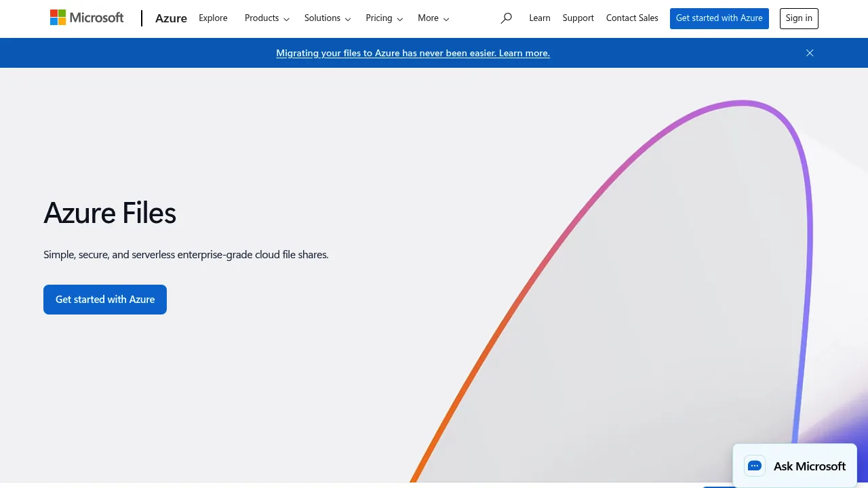868x488 pixels.
Task: Open the Explore menu item
Action: click(213, 18)
